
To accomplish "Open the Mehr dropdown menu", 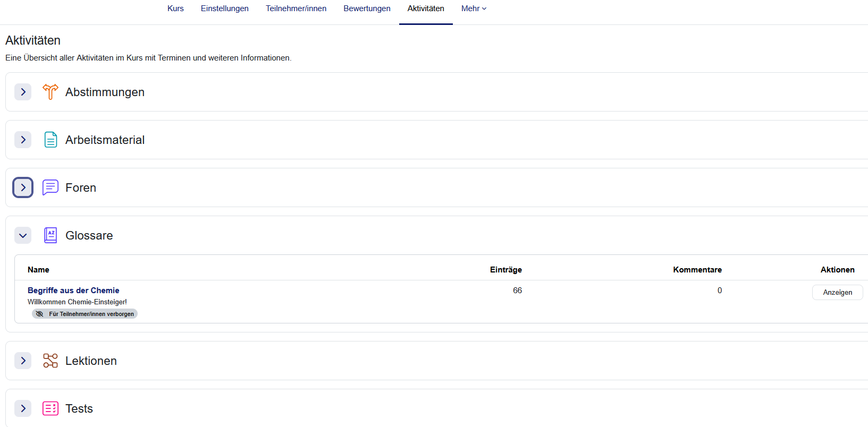I will tap(474, 8).
